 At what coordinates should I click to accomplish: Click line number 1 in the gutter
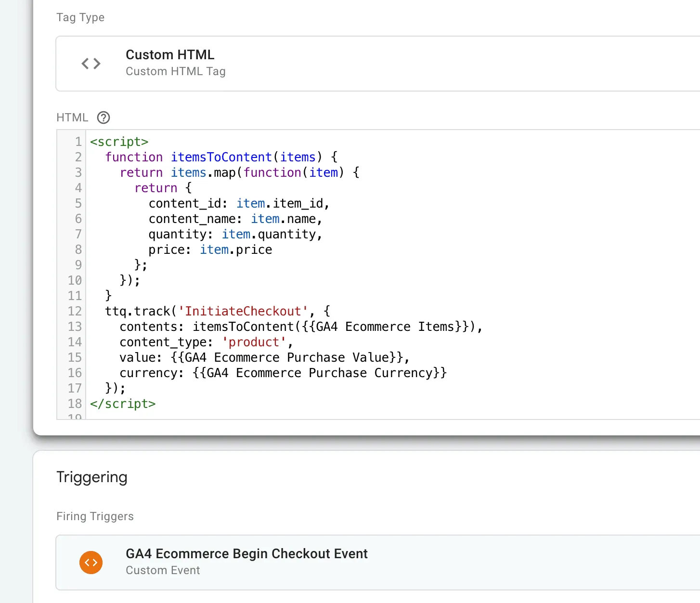tap(78, 142)
